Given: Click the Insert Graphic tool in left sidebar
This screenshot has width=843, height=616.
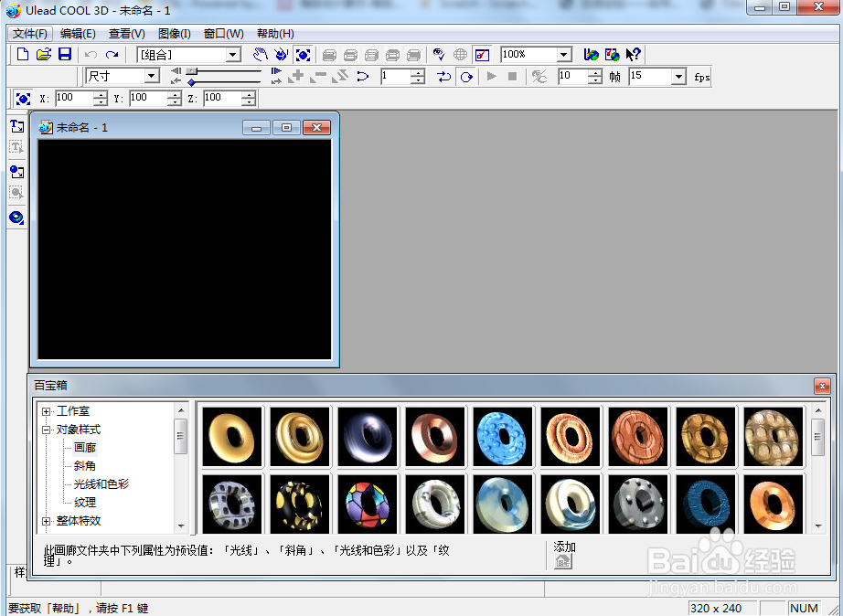Looking at the screenshot, I should (16, 172).
